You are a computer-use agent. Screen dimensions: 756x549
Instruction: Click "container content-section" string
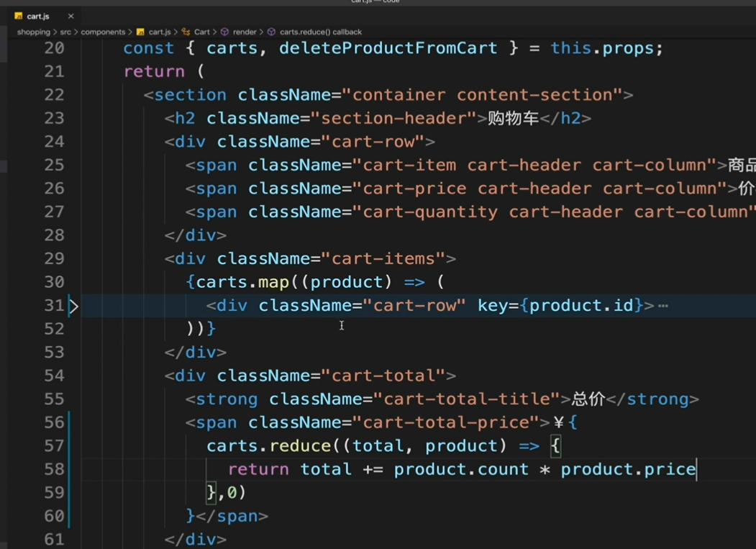482,95
